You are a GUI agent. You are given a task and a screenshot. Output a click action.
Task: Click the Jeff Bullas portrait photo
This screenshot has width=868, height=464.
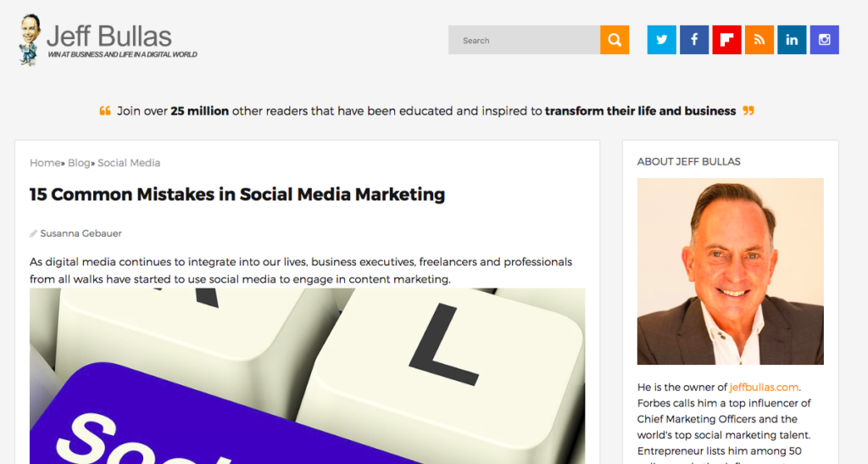pyautogui.click(x=730, y=271)
